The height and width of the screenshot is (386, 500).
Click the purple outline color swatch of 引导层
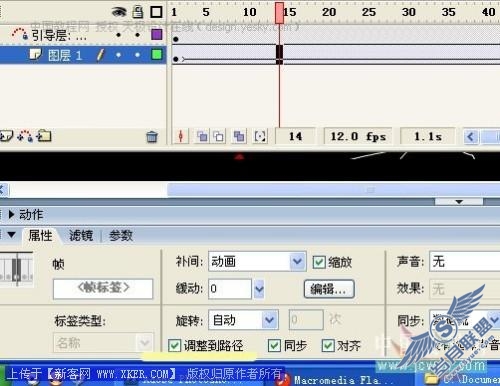(x=156, y=34)
